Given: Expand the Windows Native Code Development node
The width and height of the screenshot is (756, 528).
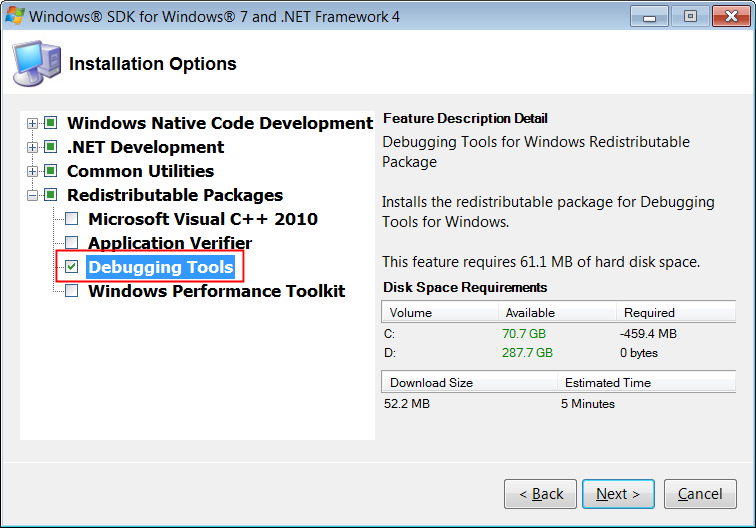Looking at the screenshot, I should [x=32, y=123].
